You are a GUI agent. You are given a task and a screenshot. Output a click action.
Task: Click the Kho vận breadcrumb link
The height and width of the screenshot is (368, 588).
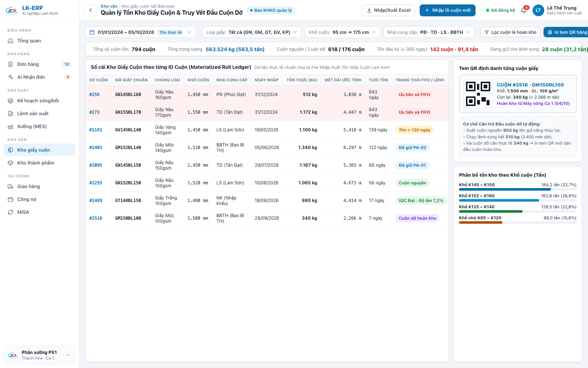109,6
